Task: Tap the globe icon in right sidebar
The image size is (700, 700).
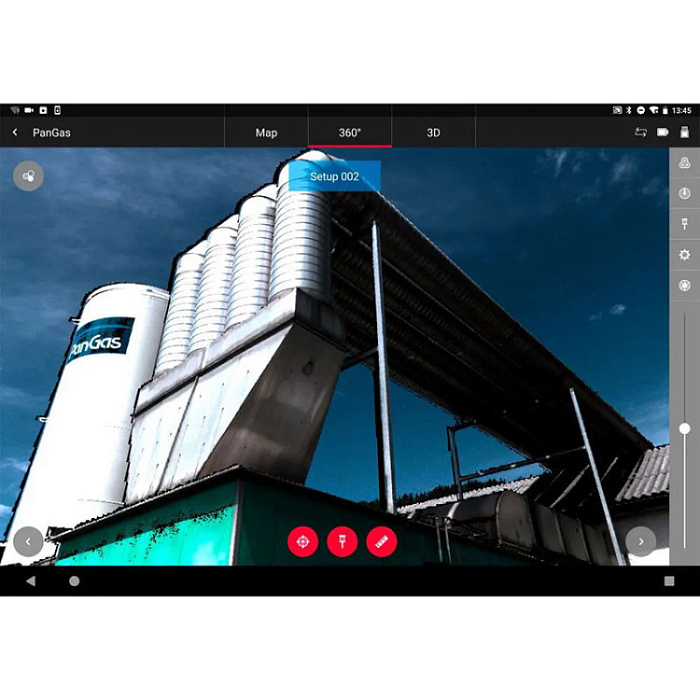Action: pyautogui.click(x=684, y=285)
